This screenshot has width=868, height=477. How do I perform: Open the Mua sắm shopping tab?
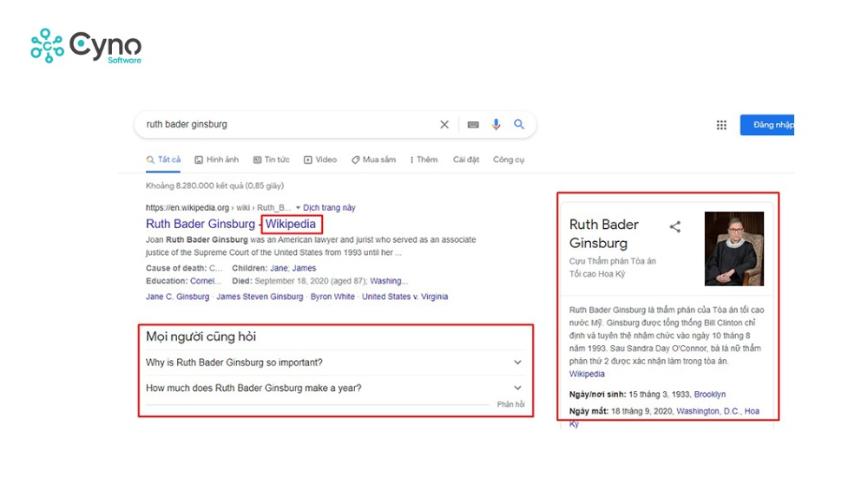pyautogui.click(x=373, y=160)
